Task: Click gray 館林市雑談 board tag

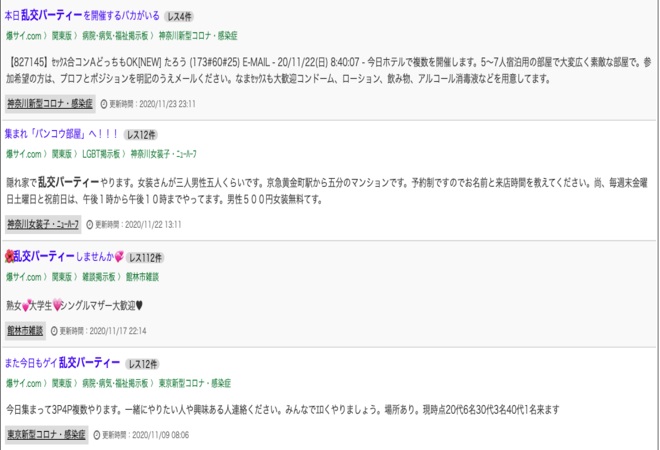Action: (25, 331)
